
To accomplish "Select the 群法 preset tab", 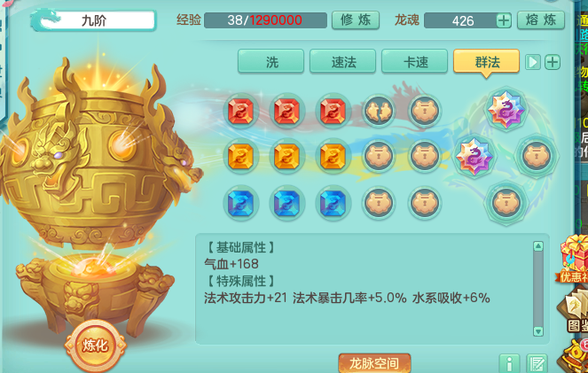I will tap(486, 62).
